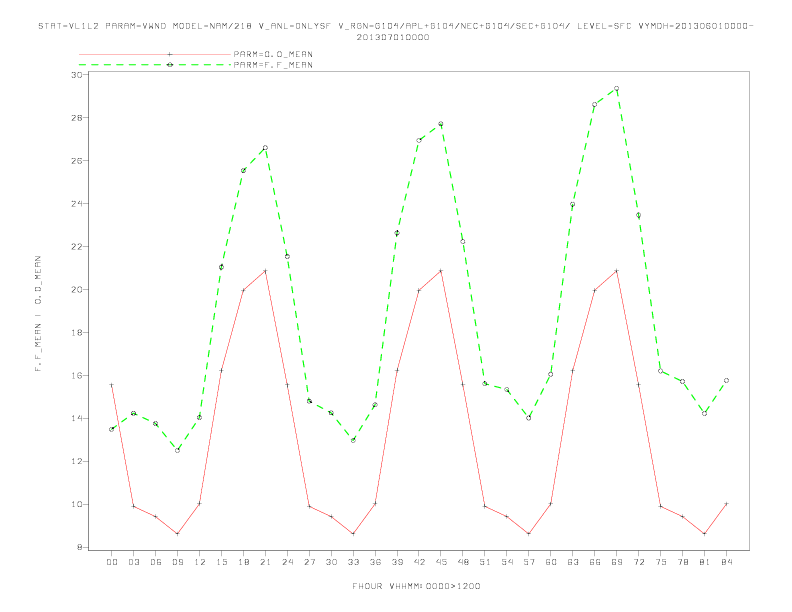The height and width of the screenshot is (612, 792).
Task: Click x-axis tick label 15
Action: pyautogui.click(x=221, y=562)
